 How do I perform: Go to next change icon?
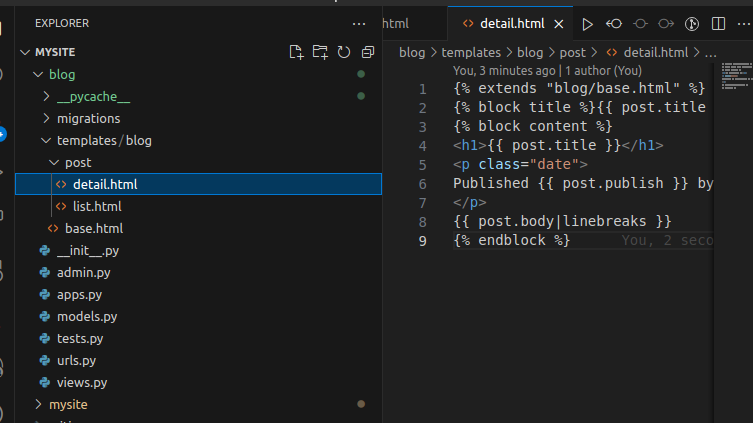pos(666,24)
